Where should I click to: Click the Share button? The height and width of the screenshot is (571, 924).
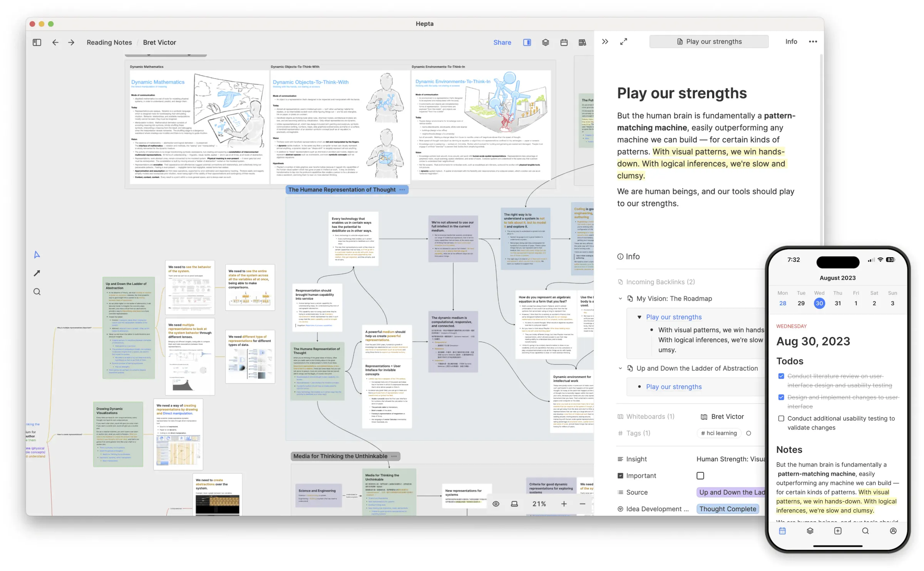click(x=502, y=42)
